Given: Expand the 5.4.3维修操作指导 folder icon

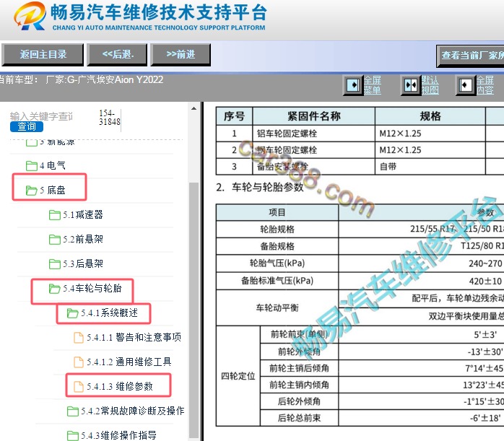Looking at the screenshot, I should (73, 435).
